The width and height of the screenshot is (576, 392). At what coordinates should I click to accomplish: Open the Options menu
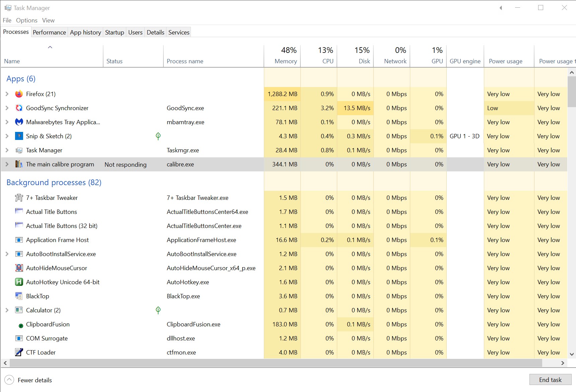point(27,20)
